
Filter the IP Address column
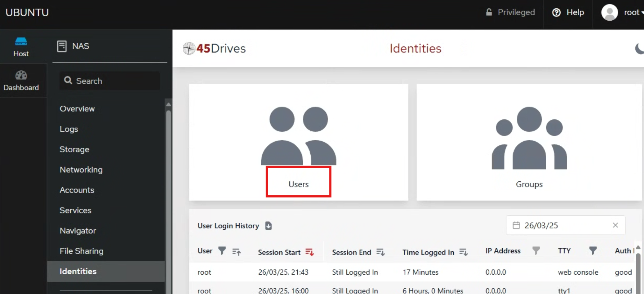(536, 251)
